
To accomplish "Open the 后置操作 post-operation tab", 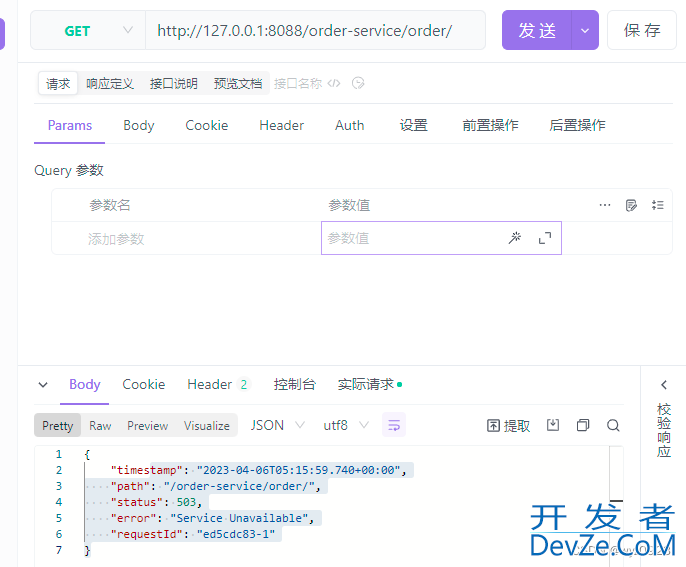I will pos(578,126).
